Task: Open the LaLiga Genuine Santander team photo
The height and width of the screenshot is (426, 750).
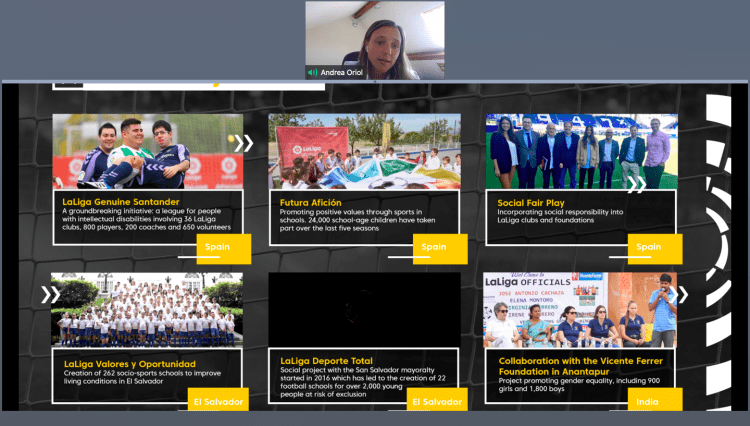Action: 148,152
